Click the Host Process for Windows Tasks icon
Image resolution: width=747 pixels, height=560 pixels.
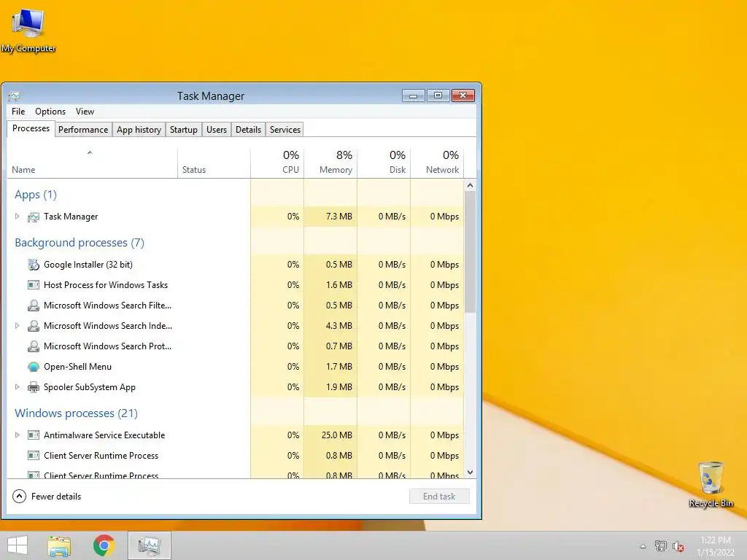(34, 285)
